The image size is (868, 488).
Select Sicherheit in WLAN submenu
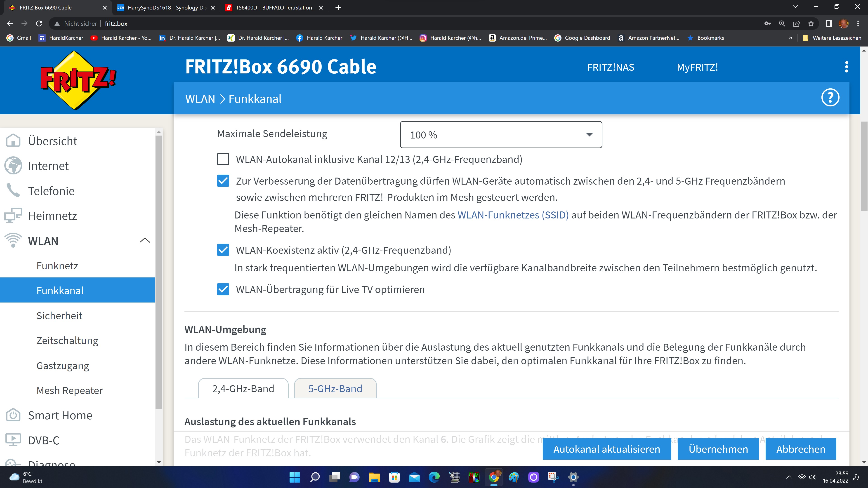click(59, 316)
